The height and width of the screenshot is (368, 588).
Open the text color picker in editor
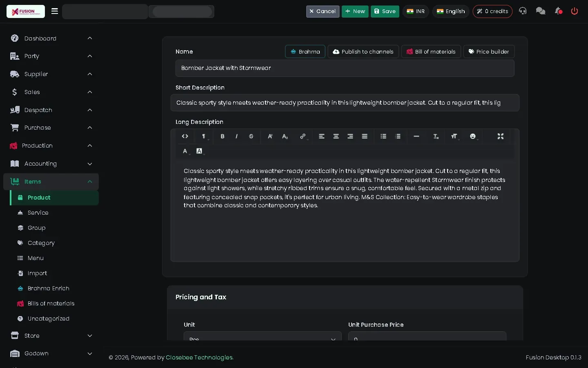(x=185, y=151)
